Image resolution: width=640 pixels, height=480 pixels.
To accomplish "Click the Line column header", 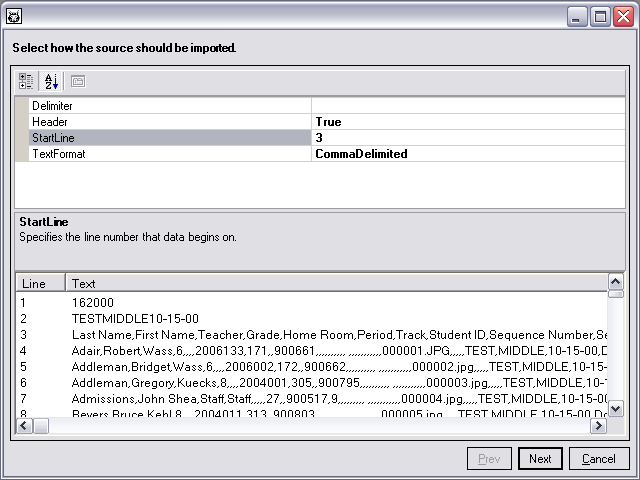I will 41,284.
